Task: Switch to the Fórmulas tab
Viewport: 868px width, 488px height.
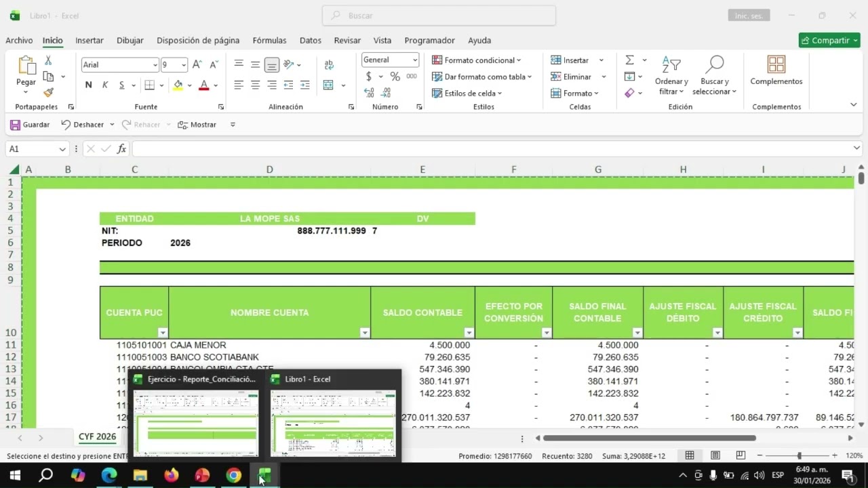Action: click(269, 41)
